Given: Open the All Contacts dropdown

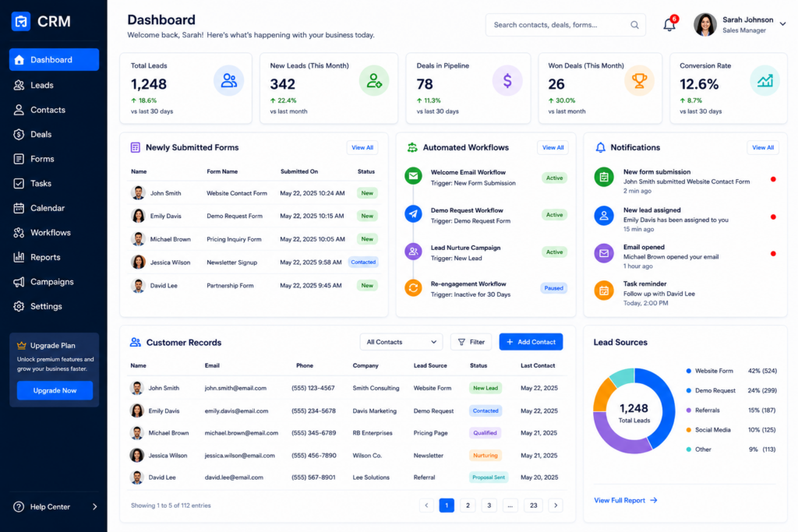Looking at the screenshot, I should (x=401, y=342).
